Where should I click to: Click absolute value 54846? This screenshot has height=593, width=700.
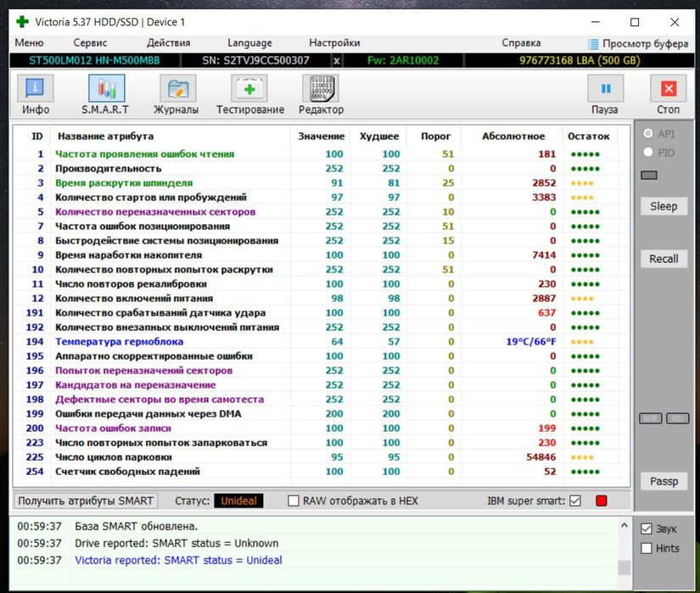541,457
